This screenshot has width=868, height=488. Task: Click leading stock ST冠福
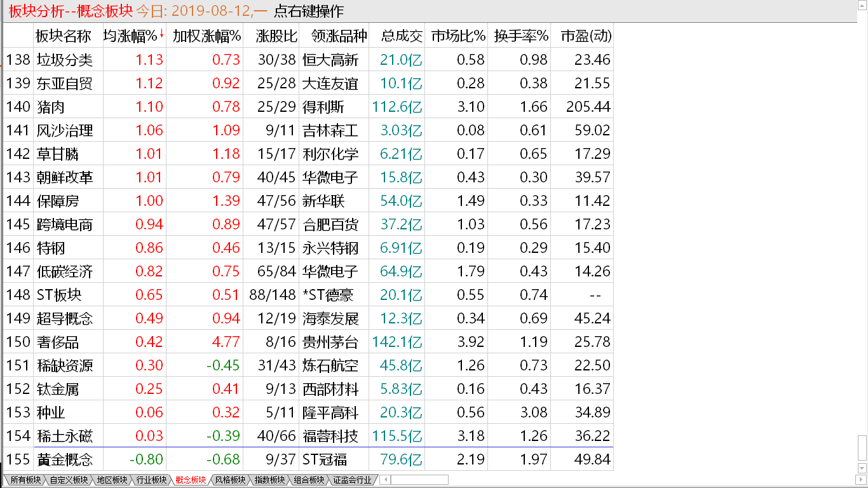pos(325,459)
